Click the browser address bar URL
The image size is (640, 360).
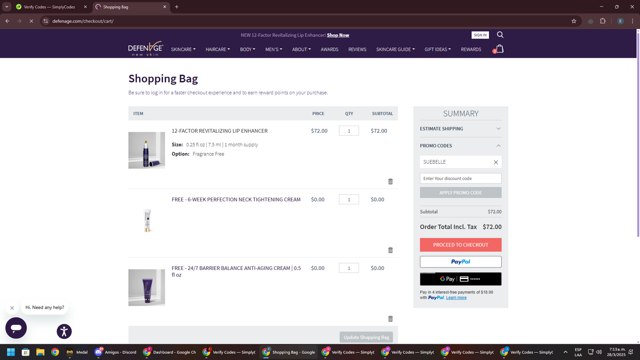pos(83,21)
